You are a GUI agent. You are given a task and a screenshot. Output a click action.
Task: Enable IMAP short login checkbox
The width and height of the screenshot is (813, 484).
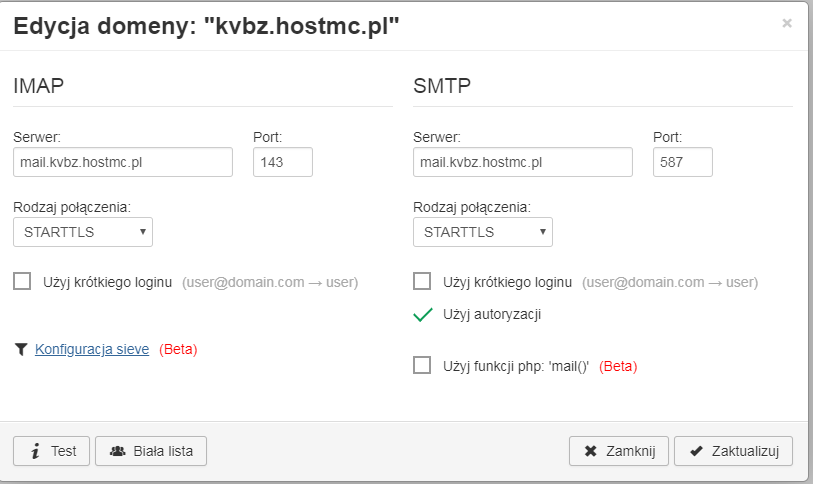click(x=22, y=281)
